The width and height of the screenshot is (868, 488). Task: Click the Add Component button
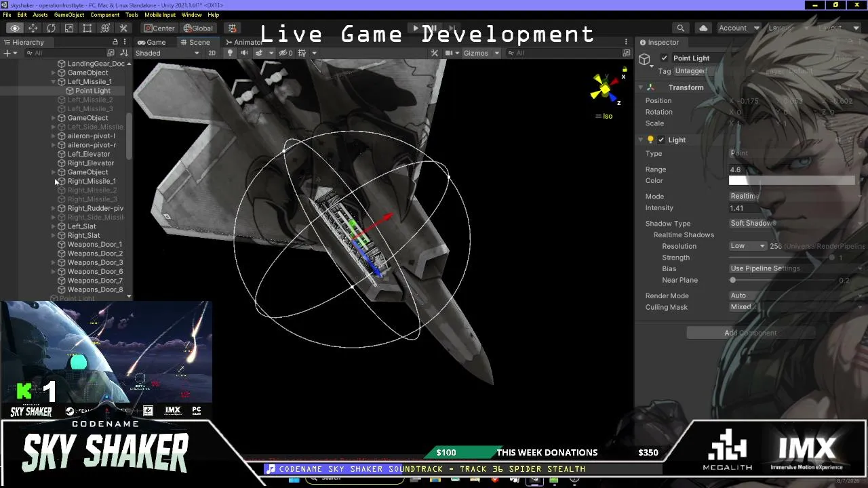751,333
